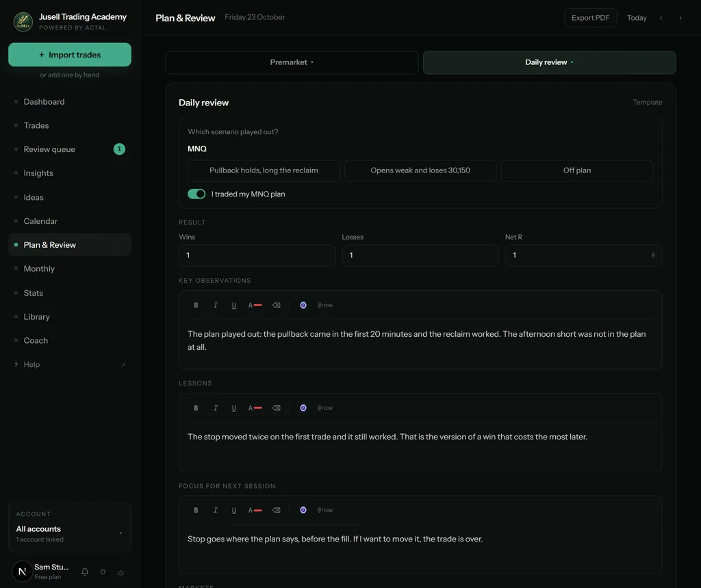Click the Net R input field

583,255
